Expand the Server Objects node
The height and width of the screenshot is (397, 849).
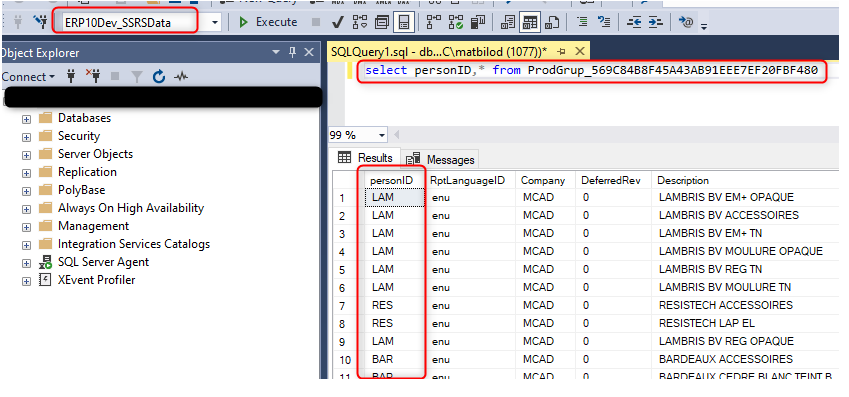click(26, 155)
